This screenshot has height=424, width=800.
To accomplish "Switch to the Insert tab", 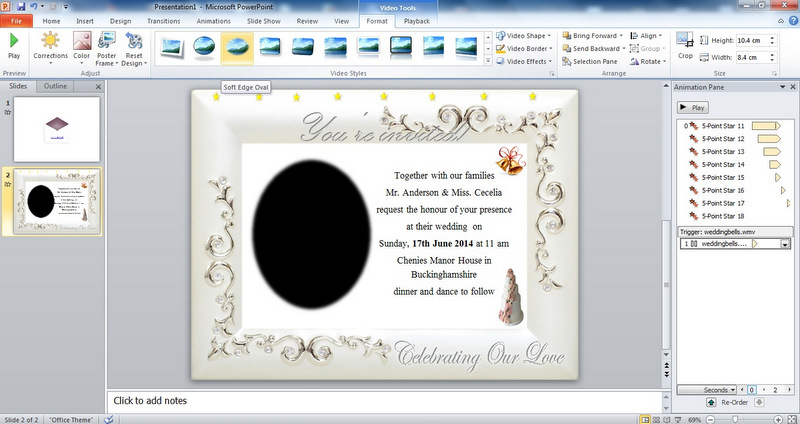I will pyautogui.click(x=85, y=21).
